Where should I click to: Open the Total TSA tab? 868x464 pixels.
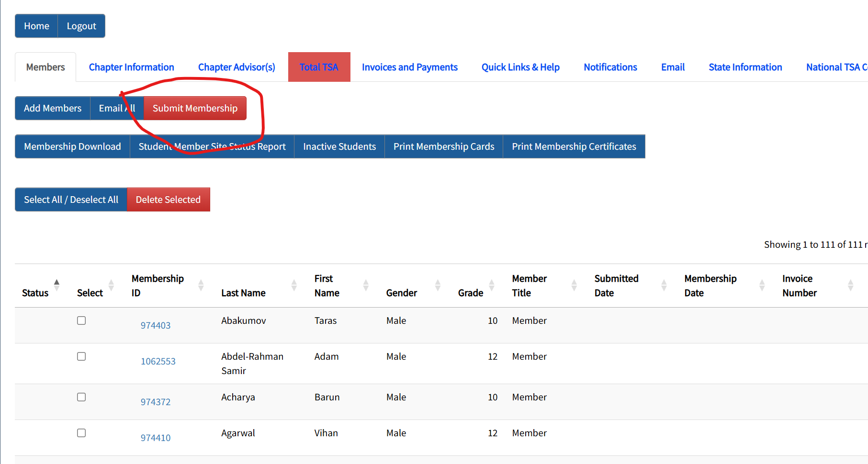point(319,67)
